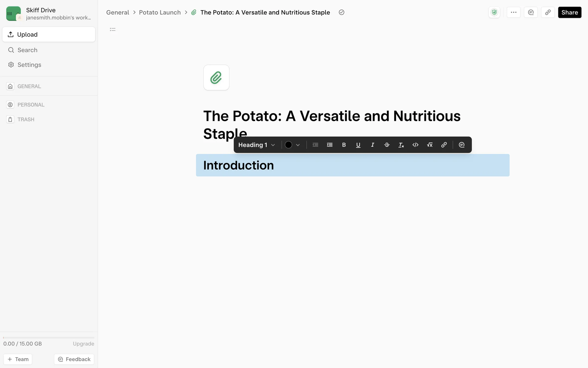Insert inline code formatting
Image resolution: width=588 pixels, height=368 pixels.
tap(415, 145)
